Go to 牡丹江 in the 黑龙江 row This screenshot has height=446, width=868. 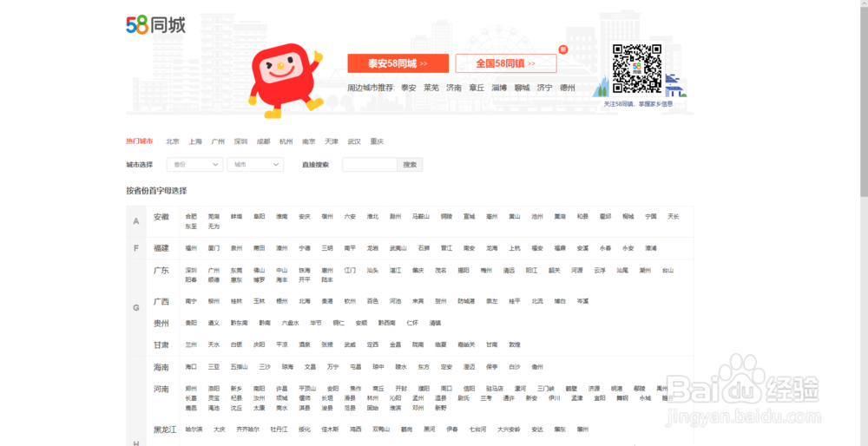click(x=279, y=430)
